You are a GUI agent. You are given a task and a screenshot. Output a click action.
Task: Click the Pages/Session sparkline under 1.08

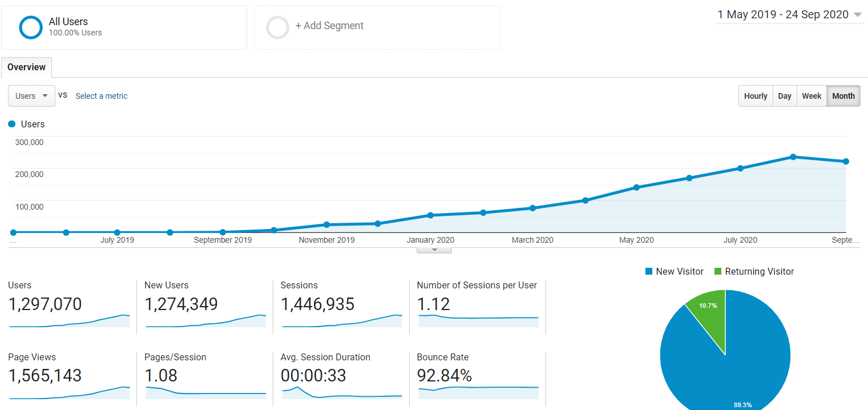tap(206, 392)
